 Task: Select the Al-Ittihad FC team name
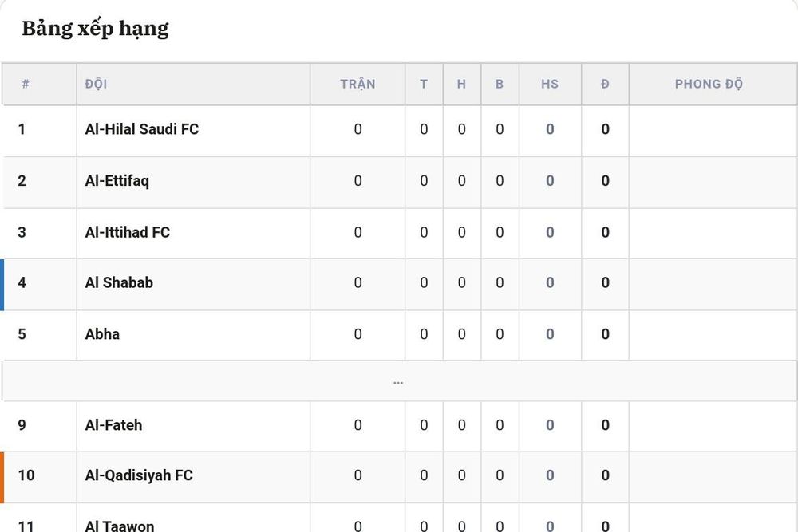pos(127,232)
